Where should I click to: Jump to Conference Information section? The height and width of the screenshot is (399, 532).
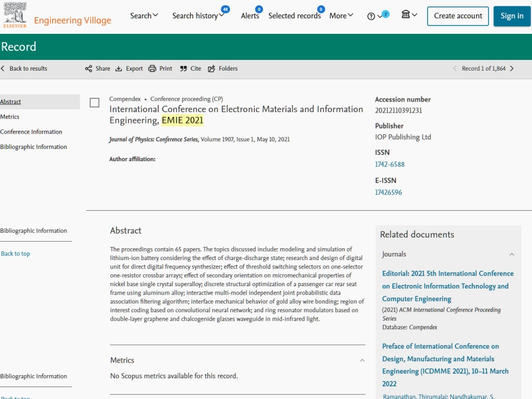pos(31,132)
